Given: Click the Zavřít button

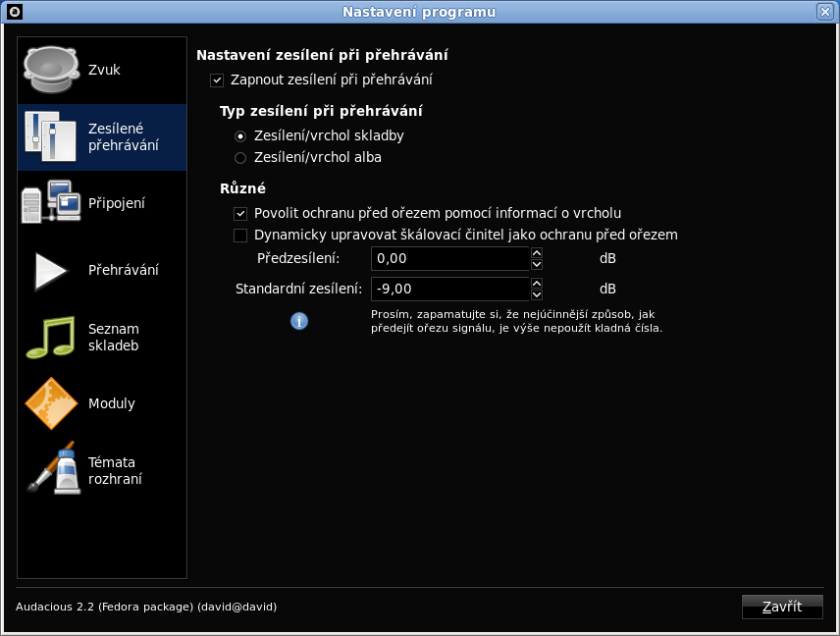Looking at the screenshot, I should (782, 607).
